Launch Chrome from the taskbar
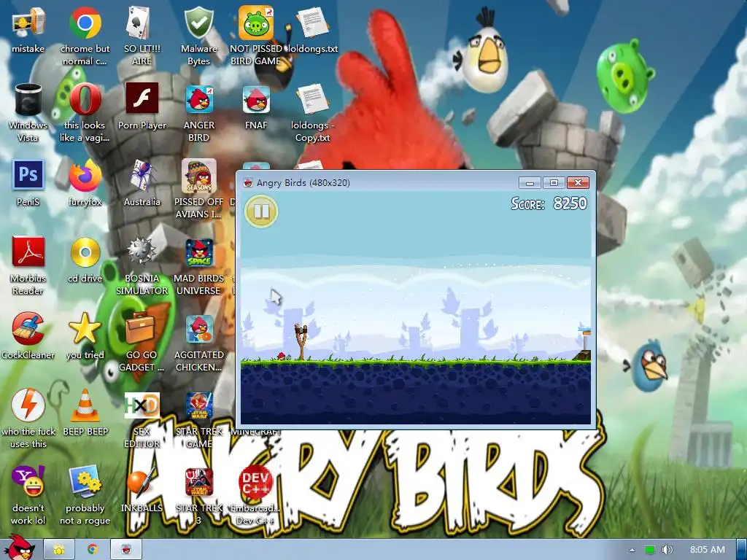 coord(93,550)
